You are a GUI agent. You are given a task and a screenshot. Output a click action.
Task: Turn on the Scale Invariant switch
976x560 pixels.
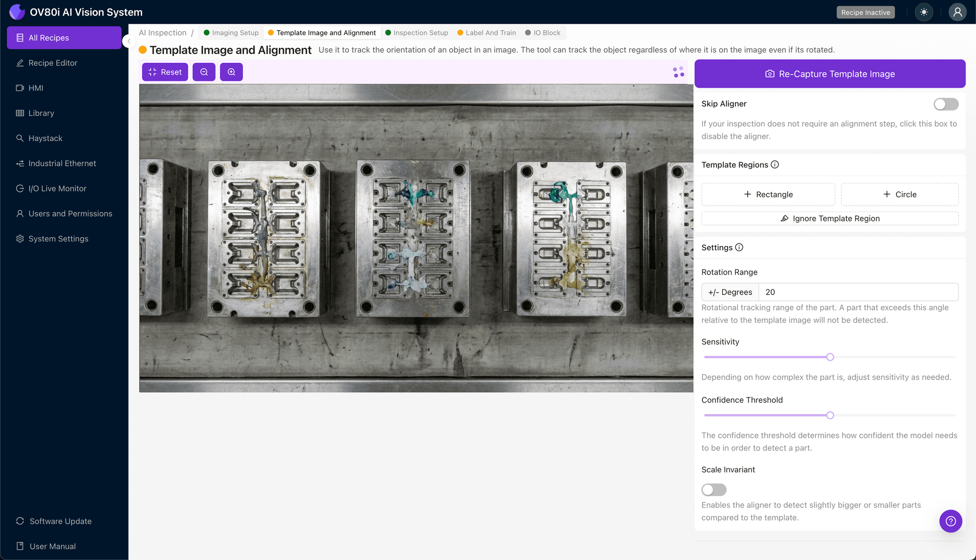pyautogui.click(x=713, y=489)
